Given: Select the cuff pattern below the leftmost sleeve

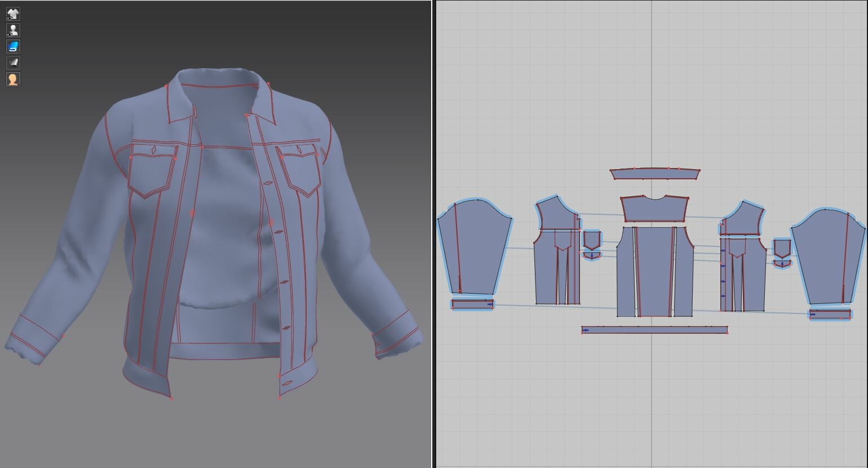Looking at the screenshot, I should click(x=472, y=304).
